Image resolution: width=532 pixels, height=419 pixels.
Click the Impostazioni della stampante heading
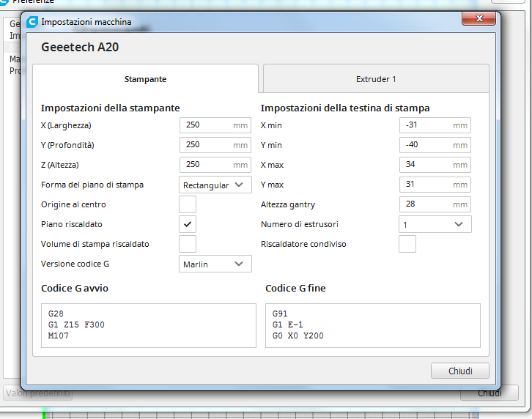(x=110, y=108)
